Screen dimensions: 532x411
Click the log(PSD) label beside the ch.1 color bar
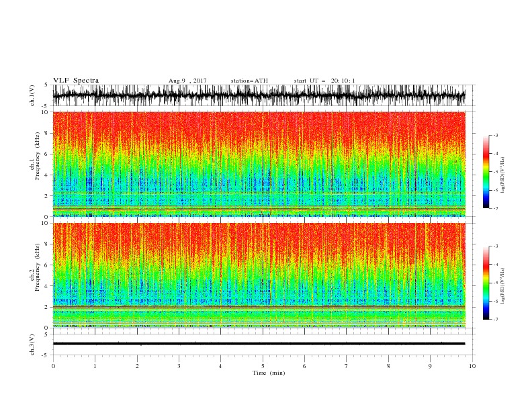click(x=504, y=175)
